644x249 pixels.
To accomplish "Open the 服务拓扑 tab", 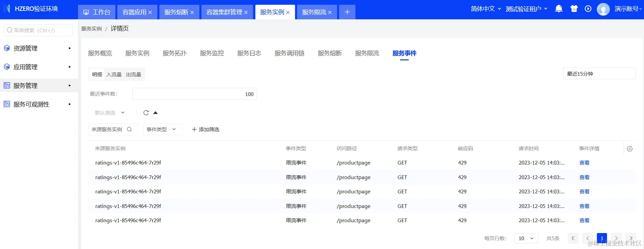I will point(175,53).
